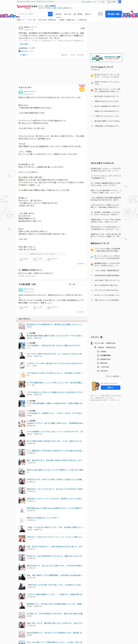
Task: Click the 職場の悩み folder icon
Action: click(x=98, y=363)
